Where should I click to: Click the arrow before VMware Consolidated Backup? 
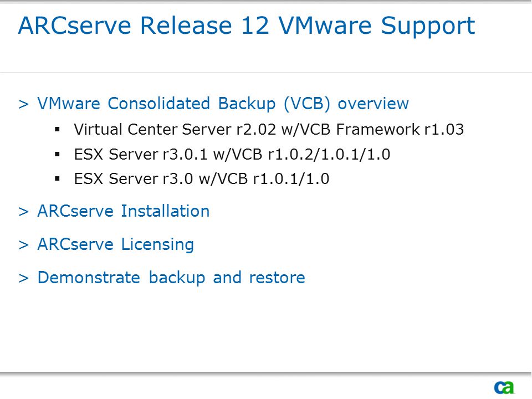click(24, 104)
